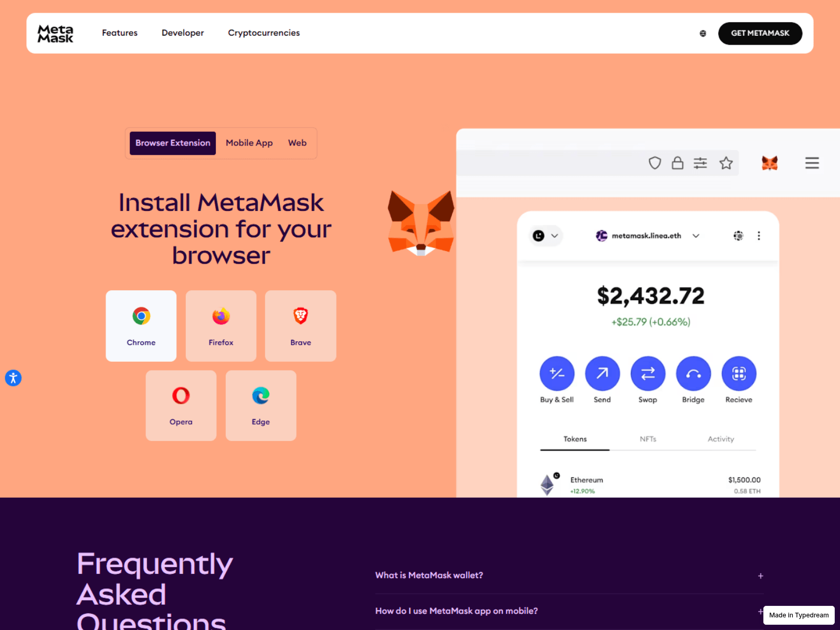Click the +12.90% Ethereum change

tap(583, 491)
